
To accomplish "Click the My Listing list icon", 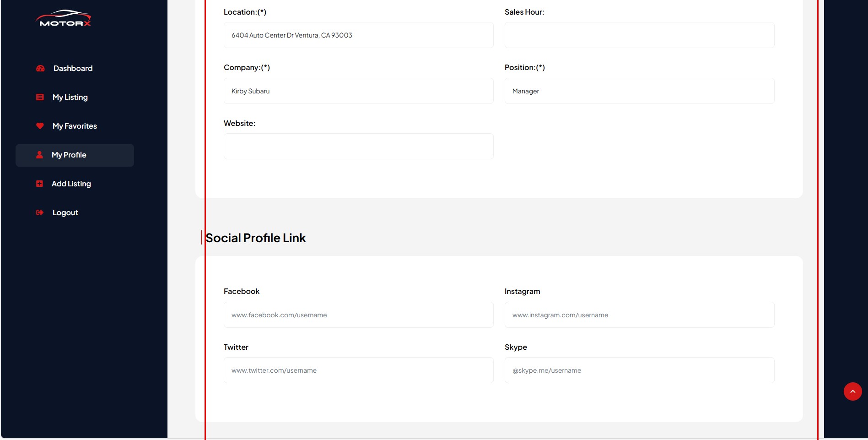I will pos(40,97).
